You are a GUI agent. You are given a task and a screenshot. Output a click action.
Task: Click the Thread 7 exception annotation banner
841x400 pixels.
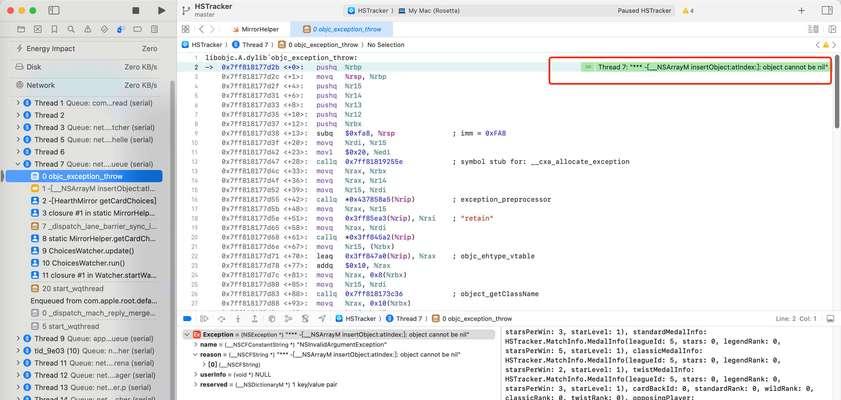pos(705,67)
